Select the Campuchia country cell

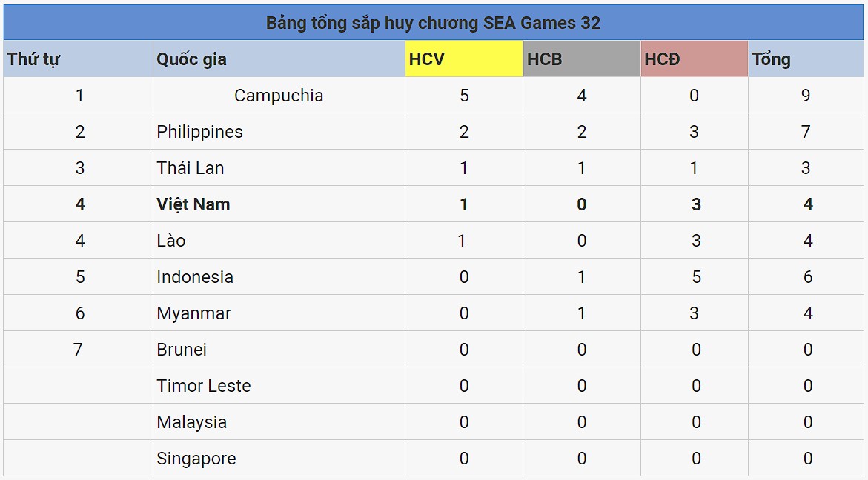[x=279, y=96]
